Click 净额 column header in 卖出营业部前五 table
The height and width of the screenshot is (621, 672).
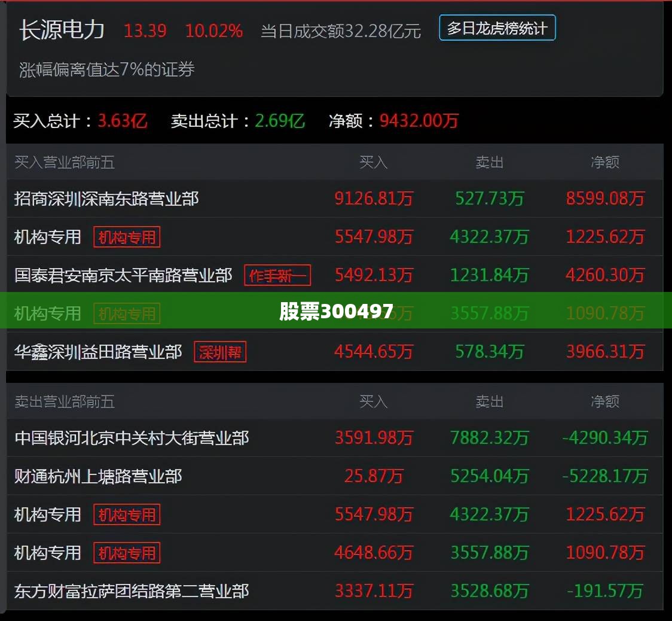tap(605, 401)
